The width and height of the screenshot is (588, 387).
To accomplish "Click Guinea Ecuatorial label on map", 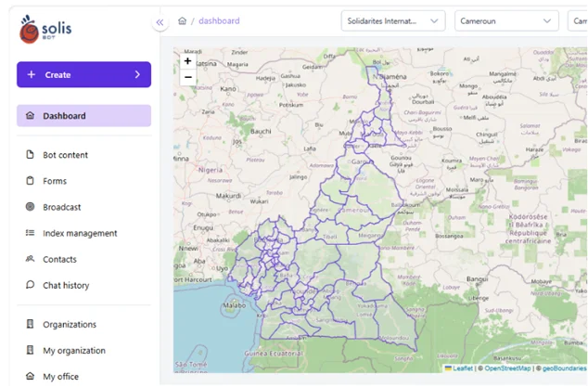I will pos(274,354).
